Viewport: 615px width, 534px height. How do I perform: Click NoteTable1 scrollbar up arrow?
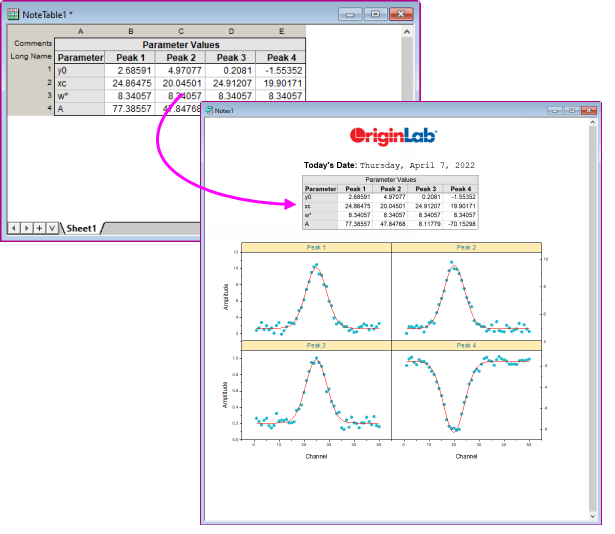point(407,32)
